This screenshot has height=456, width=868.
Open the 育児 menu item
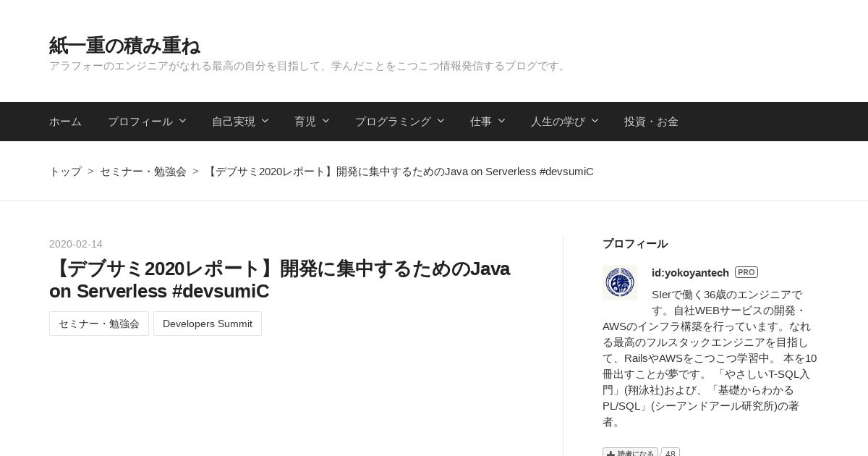tap(305, 122)
